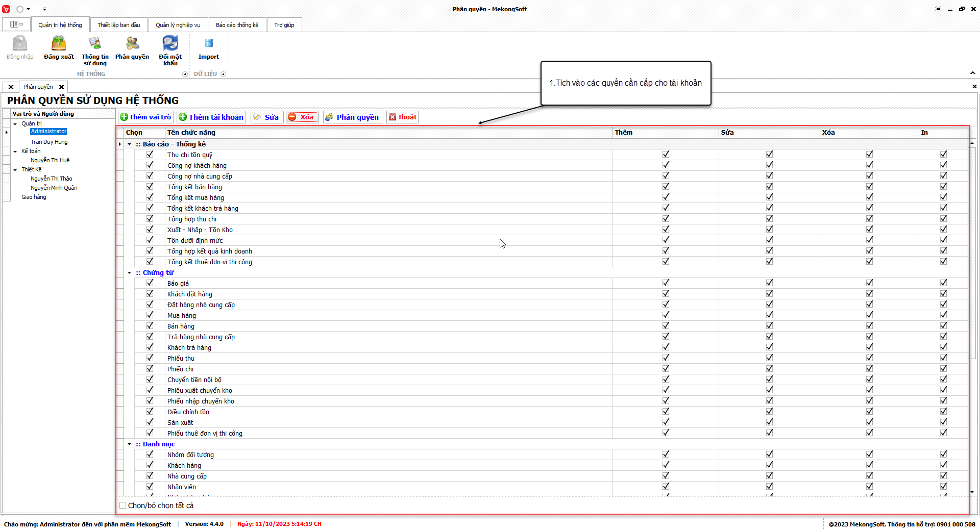Viewport: 980px width, 530px height.
Task: Click the permission grid scroll up arrow
Action: [x=972, y=143]
